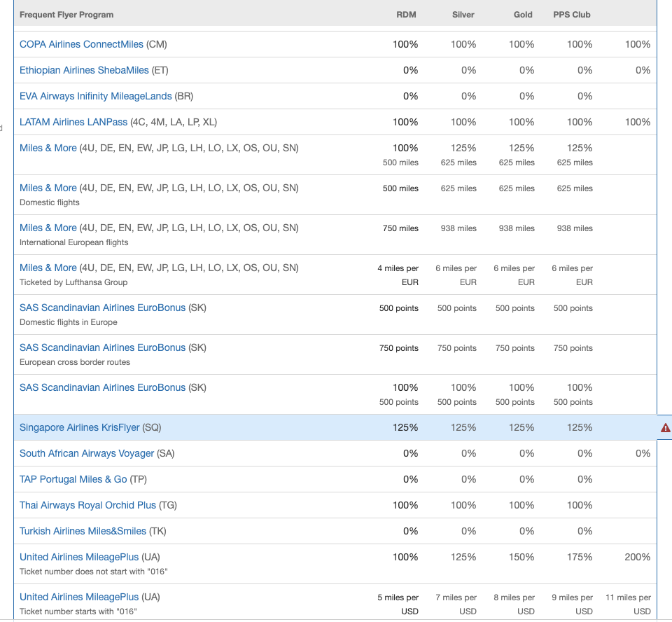Select 'Ticket number starts with "016"' text
Screen dimensions: 672x622
[x=78, y=611]
